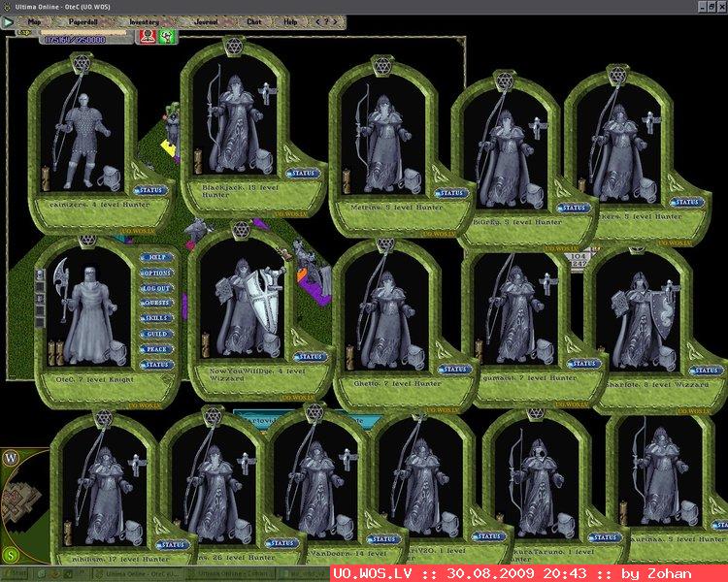The width and height of the screenshot is (728, 582).
Task: Open STATUS on the Ekers paperdoll
Action: coord(687,203)
